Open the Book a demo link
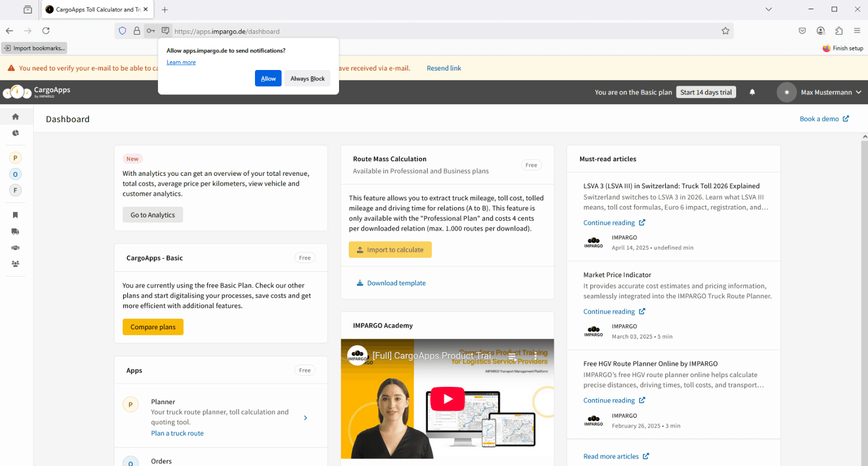This screenshot has height=466, width=868. [x=824, y=119]
